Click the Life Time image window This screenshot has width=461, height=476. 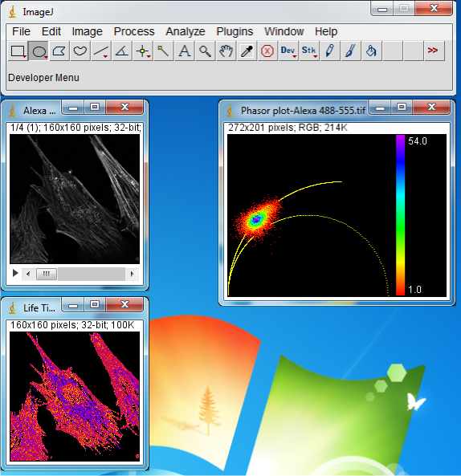(75, 397)
